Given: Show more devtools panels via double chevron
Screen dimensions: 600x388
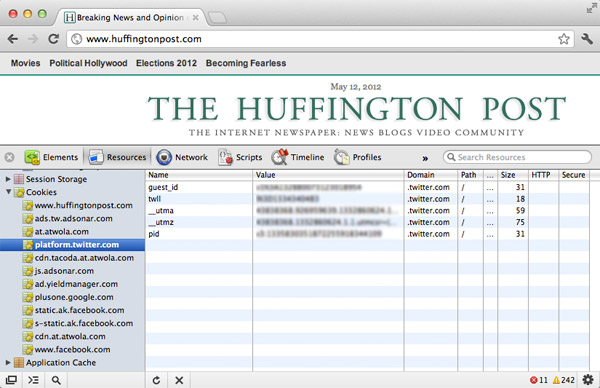Looking at the screenshot, I should pyautogui.click(x=425, y=158).
